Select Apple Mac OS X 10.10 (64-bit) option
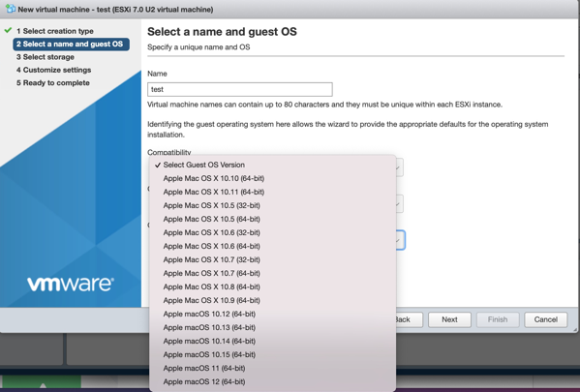Image resolution: width=580 pixels, height=392 pixels. pos(273,178)
